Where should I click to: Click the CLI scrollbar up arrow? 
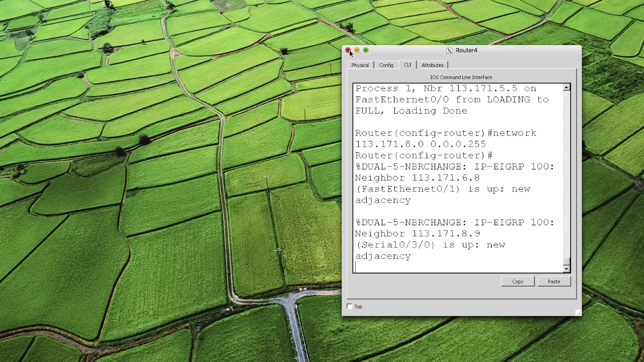[x=567, y=88]
